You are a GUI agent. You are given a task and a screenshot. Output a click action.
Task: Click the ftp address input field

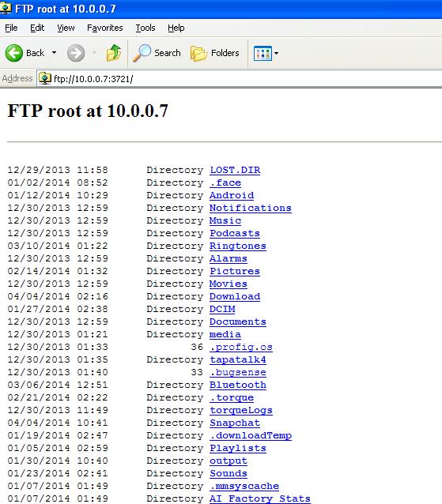tap(240, 79)
